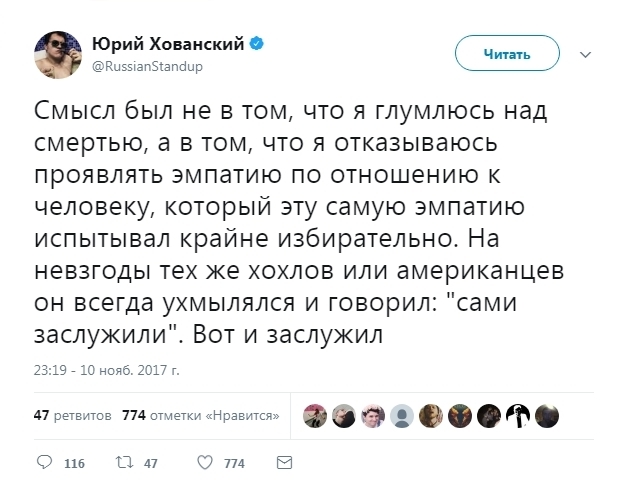Click the last liker avatar in the row
The height and width of the screenshot is (492, 629).
547,415
